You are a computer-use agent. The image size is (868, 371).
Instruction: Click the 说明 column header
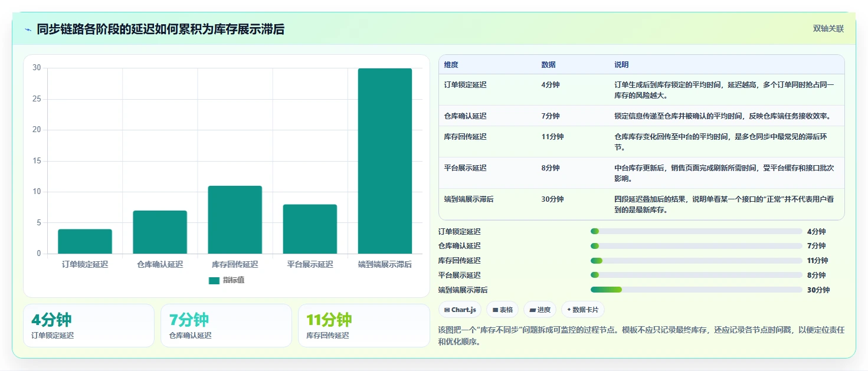pyautogui.click(x=621, y=64)
